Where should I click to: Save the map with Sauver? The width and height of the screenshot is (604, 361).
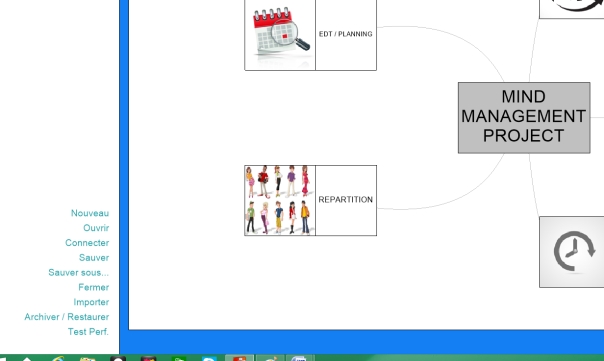pos(94,257)
